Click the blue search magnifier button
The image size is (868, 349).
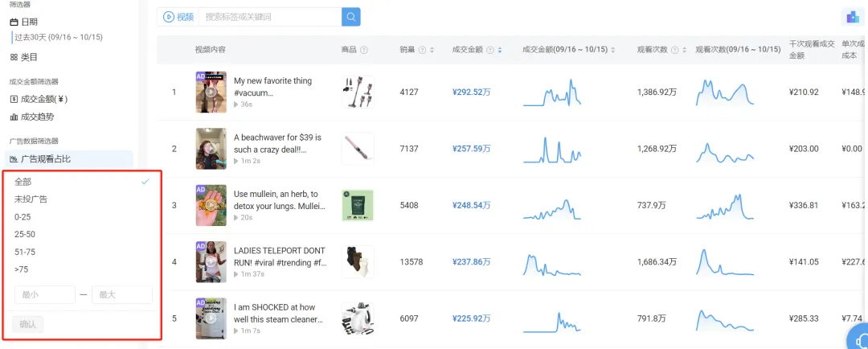(351, 17)
